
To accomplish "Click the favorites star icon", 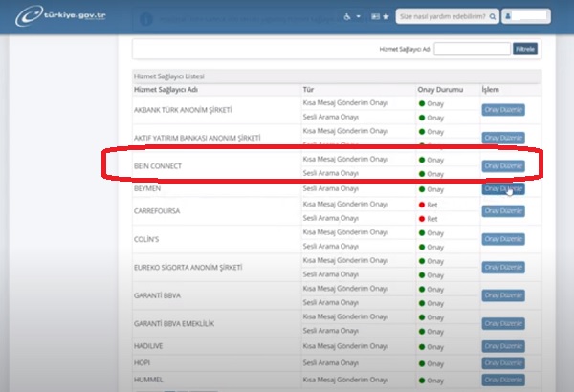I will 386,16.
